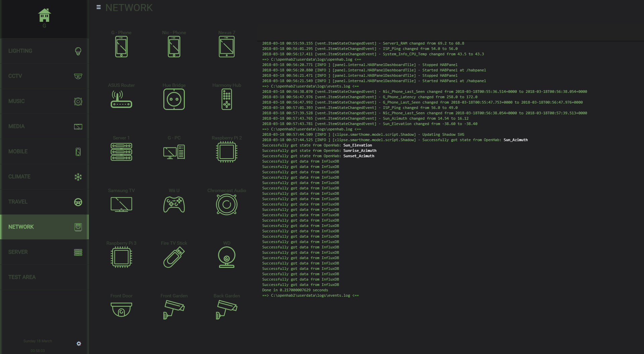Viewport: 644px width, 354px height.
Task: Click the Server 1 rack icon
Action: click(121, 152)
